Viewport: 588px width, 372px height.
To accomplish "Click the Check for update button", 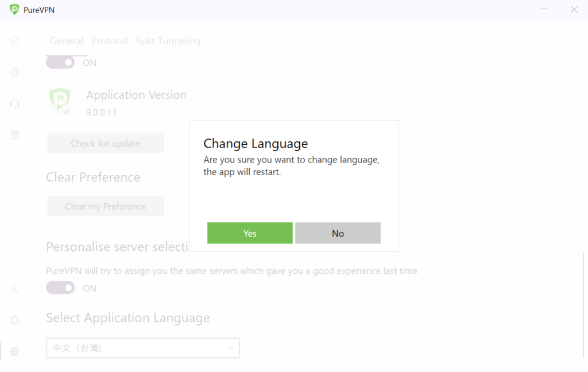I will (x=106, y=143).
